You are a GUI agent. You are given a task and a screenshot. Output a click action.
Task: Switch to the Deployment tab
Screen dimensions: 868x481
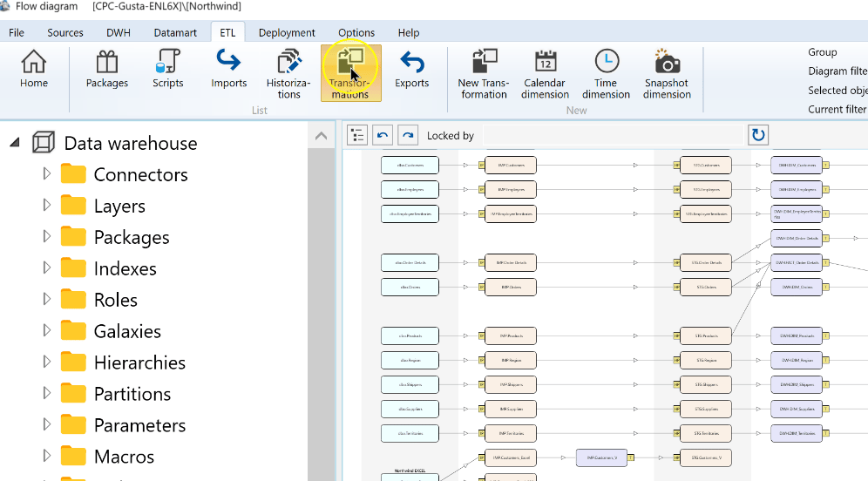point(287,32)
